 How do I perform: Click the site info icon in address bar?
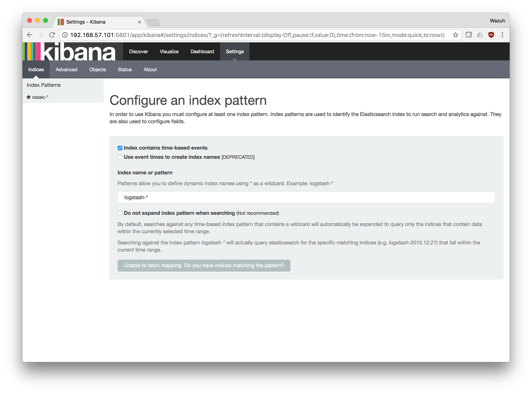(65, 35)
